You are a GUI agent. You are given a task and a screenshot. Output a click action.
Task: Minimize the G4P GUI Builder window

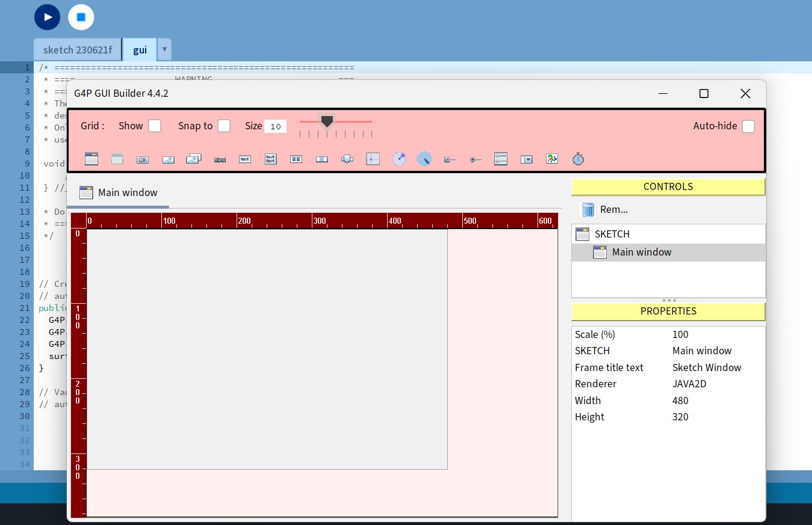663,94
